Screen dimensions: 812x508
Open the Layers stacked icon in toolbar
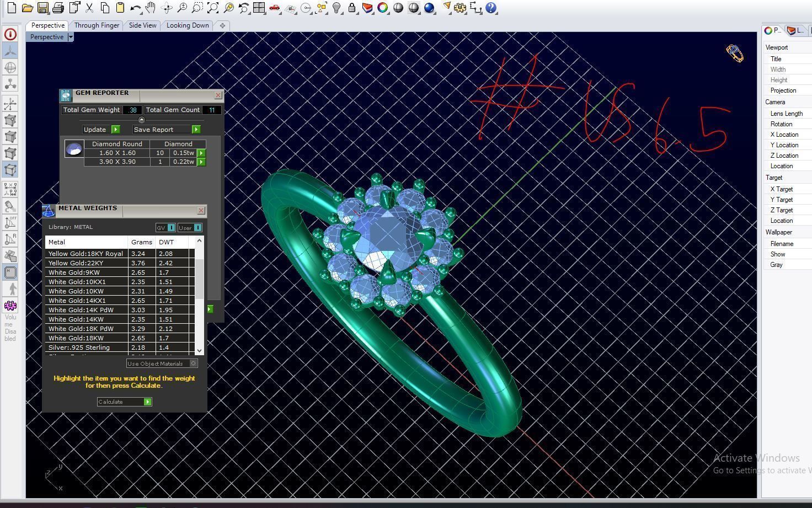(x=367, y=8)
